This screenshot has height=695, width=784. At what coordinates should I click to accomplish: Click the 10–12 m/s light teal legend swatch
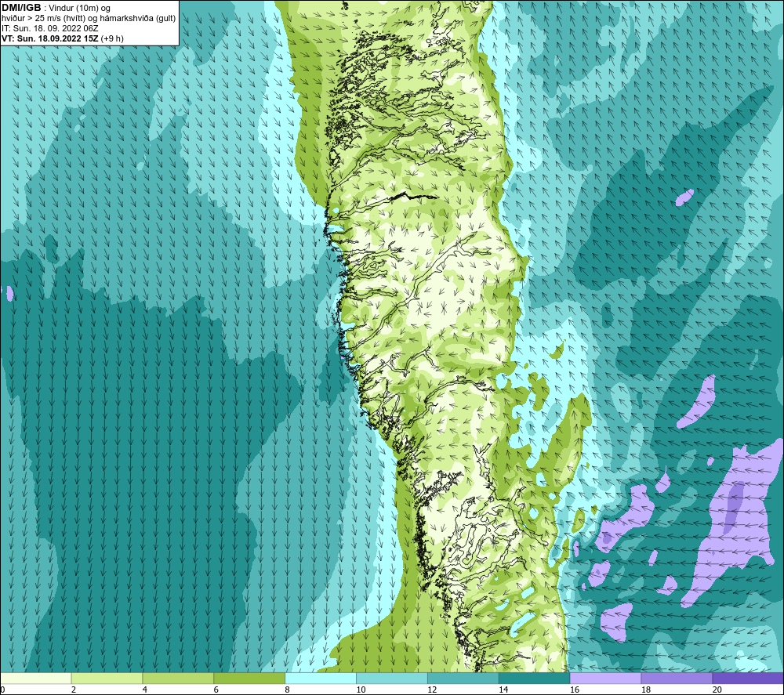(x=391, y=678)
